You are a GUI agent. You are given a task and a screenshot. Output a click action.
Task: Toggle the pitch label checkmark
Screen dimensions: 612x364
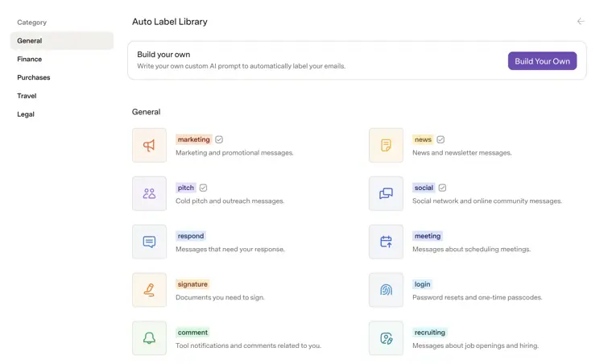pyautogui.click(x=204, y=188)
